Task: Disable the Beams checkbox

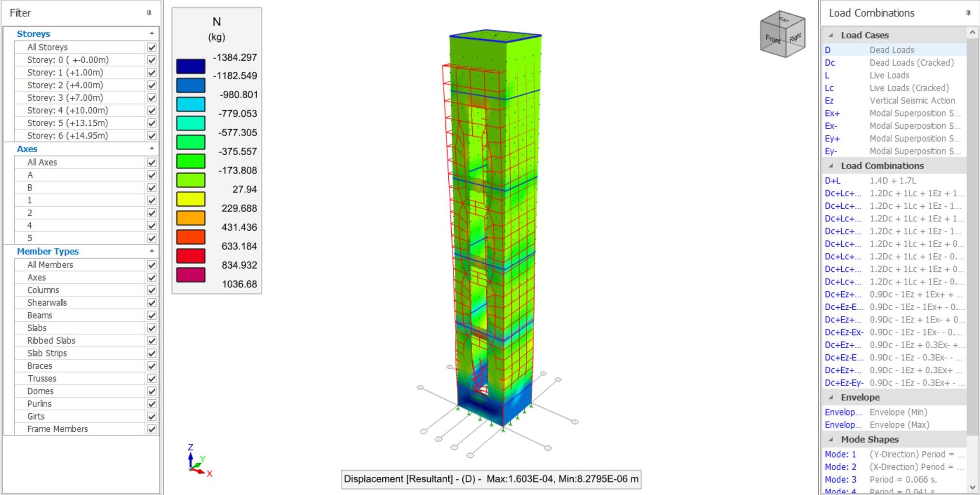Action: tap(152, 315)
